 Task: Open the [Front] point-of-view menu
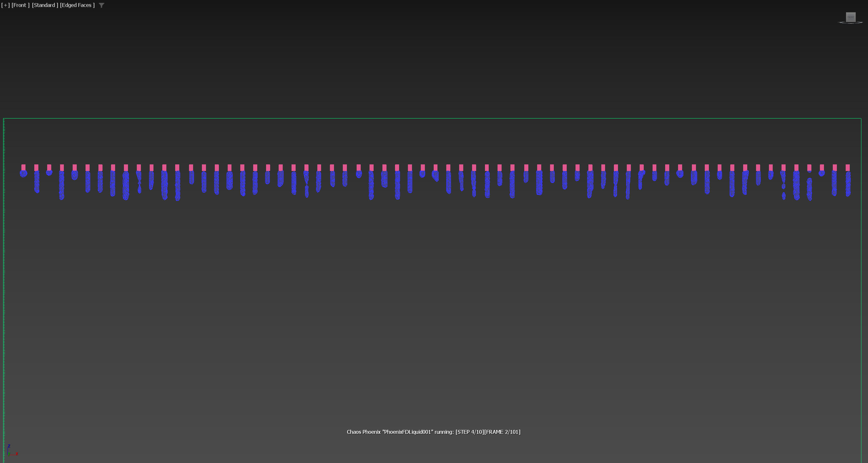[x=20, y=5]
